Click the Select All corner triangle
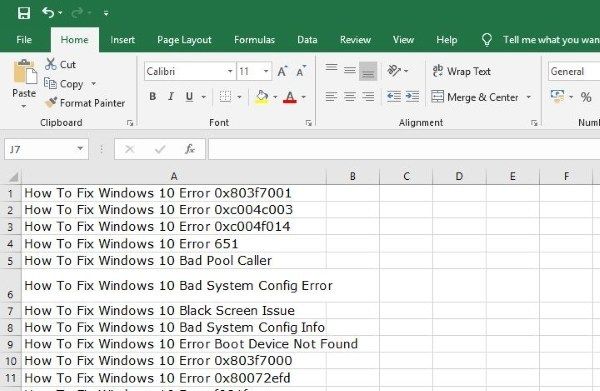The image size is (600, 391). tap(13, 176)
